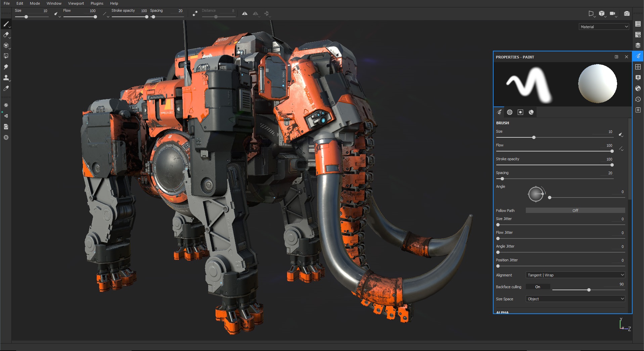Open the File menu
644x351 pixels.
pos(7,3)
